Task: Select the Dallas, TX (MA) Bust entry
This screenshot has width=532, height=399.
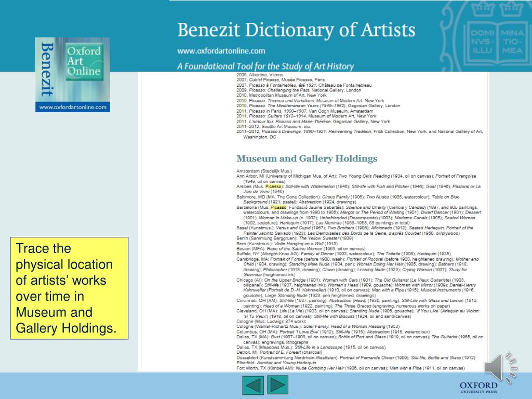Action: [360, 340]
